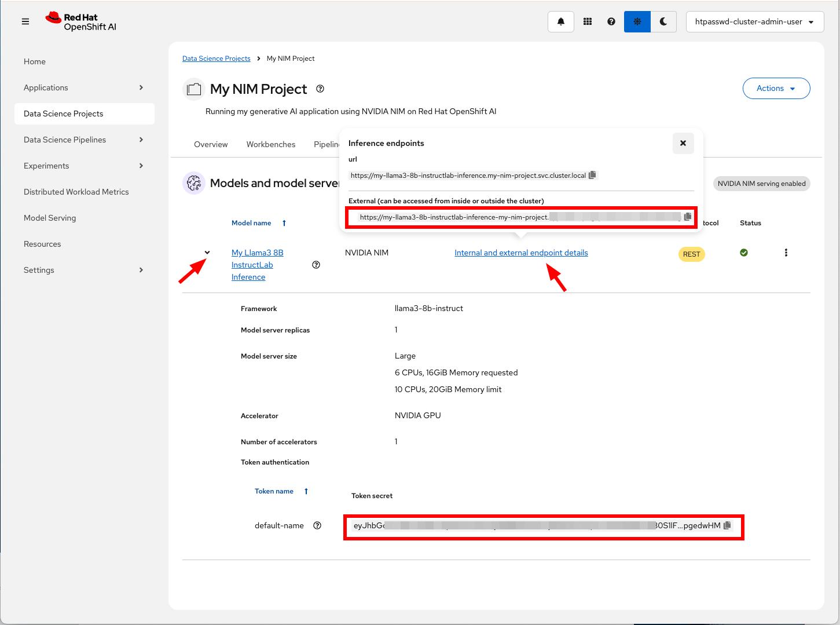Screen dimensions: 840x625
Task: Click the help question mark icon in header
Action: tap(611, 22)
